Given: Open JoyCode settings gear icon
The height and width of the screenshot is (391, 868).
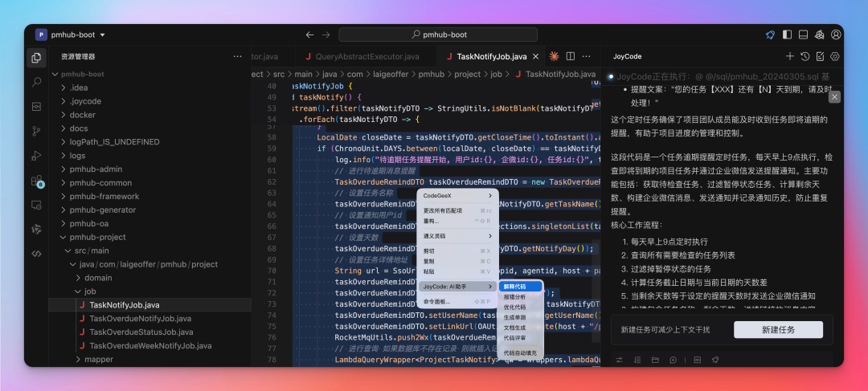Looking at the screenshot, I should coord(835,57).
